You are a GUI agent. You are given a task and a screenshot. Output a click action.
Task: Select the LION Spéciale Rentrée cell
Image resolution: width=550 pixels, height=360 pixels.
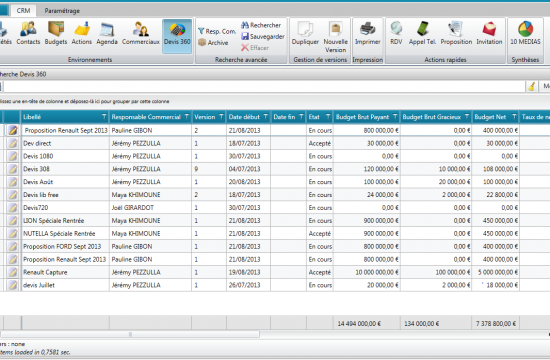(65, 221)
